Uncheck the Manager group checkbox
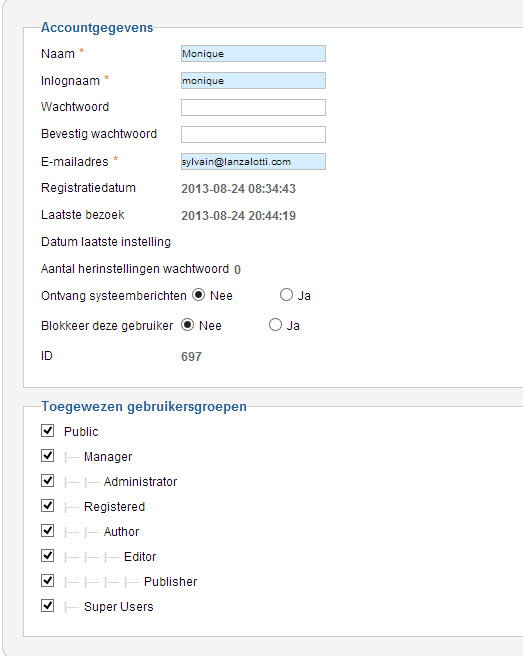 click(x=48, y=456)
